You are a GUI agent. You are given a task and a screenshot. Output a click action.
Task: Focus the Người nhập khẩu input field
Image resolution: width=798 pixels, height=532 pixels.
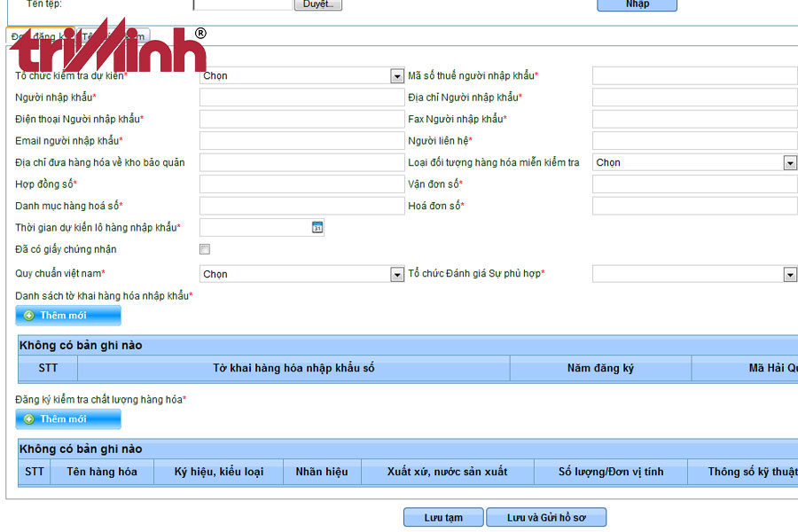301,98
